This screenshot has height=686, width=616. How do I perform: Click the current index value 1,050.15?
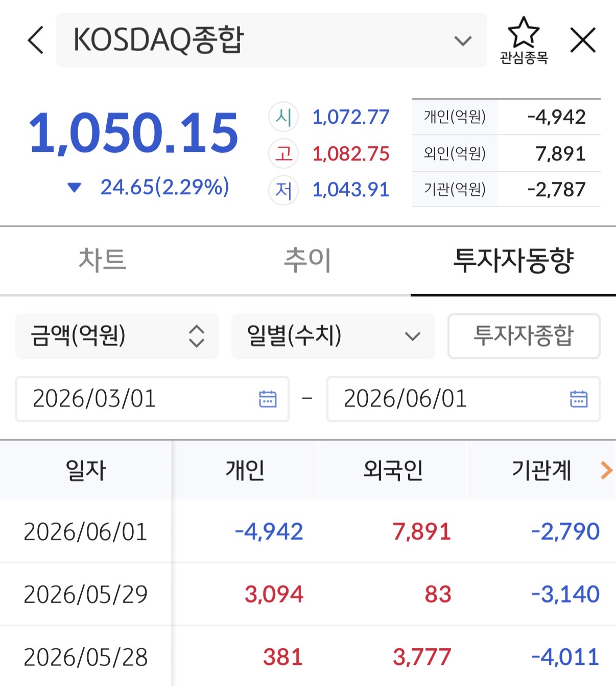click(x=134, y=133)
